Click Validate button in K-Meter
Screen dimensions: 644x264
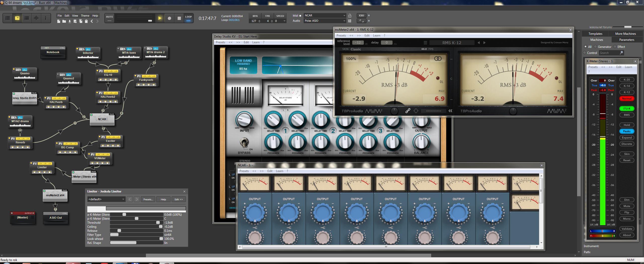627,229
